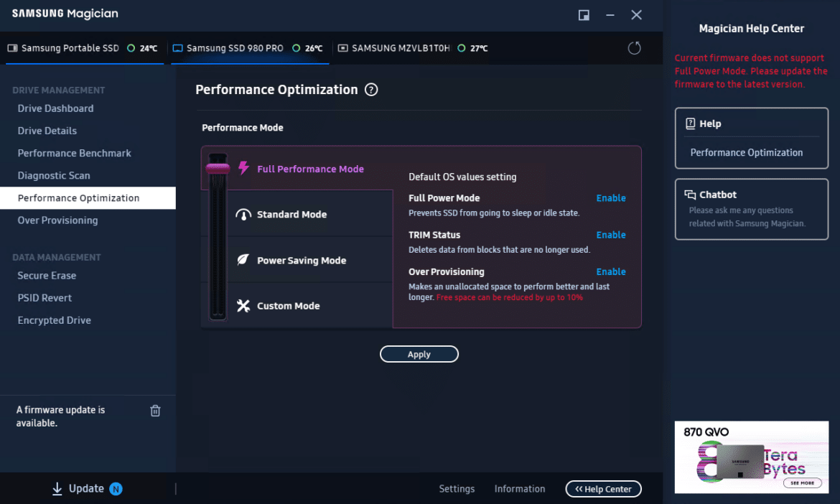This screenshot has width=840, height=504.
Task: Open PSID Revert page
Action: 45,298
